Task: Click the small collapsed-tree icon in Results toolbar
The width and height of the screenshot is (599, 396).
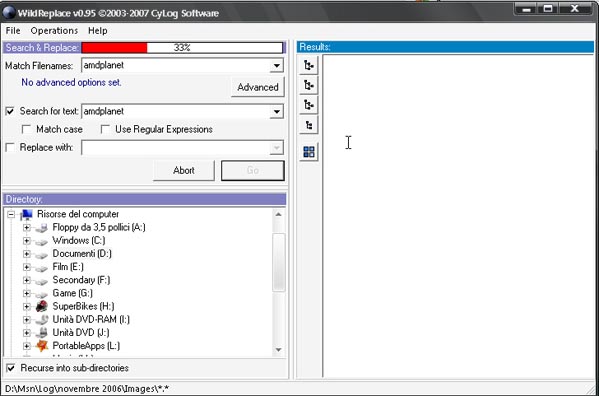Action: [309, 125]
